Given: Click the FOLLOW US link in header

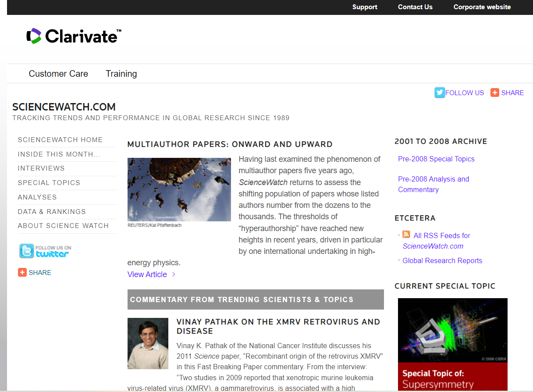Looking at the screenshot, I should tap(465, 93).
